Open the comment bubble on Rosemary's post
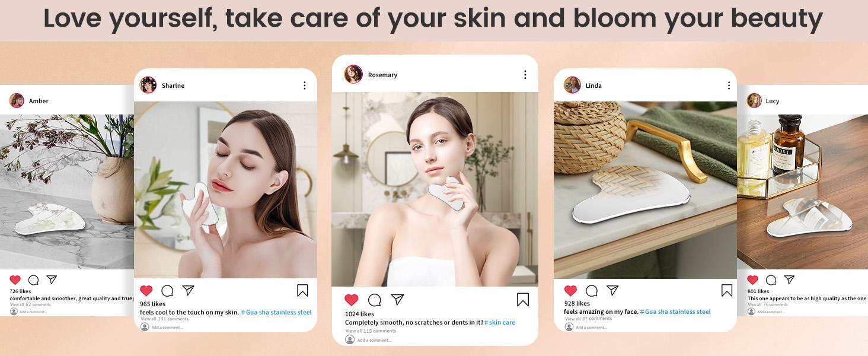 [x=374, y=300]
